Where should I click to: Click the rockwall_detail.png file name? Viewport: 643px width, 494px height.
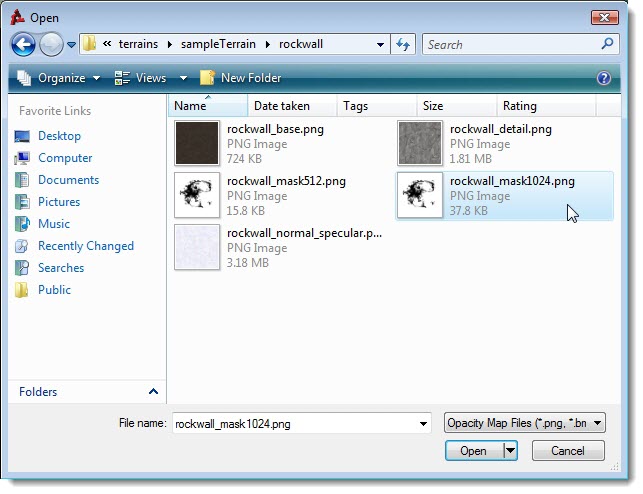tap(501, 129)
